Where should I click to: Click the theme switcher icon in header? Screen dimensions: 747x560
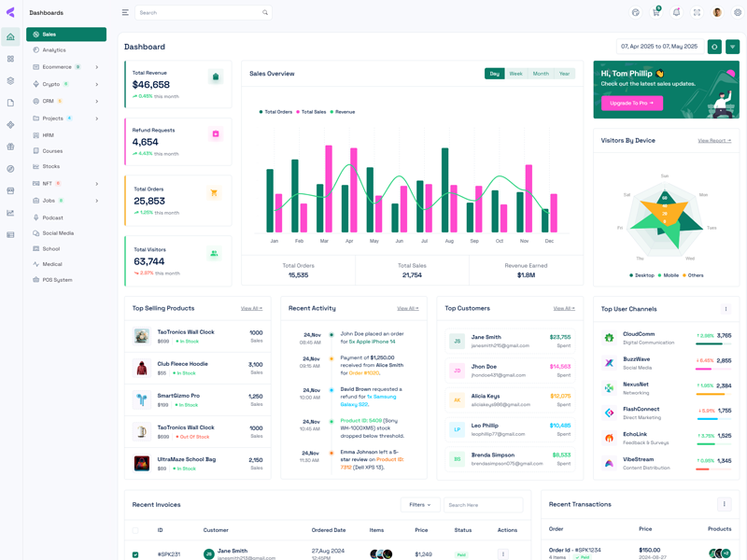(x=635, y=13)
